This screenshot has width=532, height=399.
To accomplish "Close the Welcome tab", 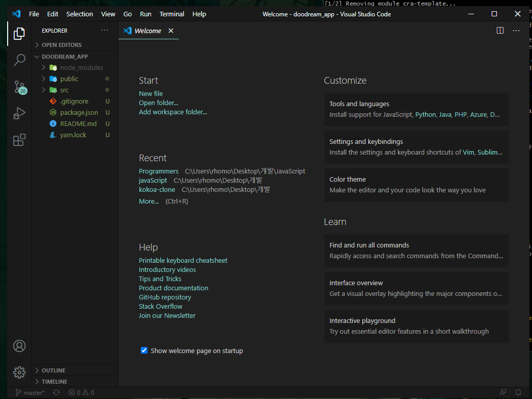I will [x=171, y=31].
